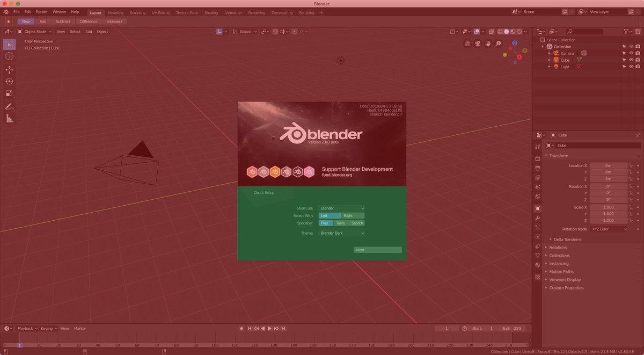Open the Shortcuts dropdown set to Blender
644x355 pixels.
[342, 208]
